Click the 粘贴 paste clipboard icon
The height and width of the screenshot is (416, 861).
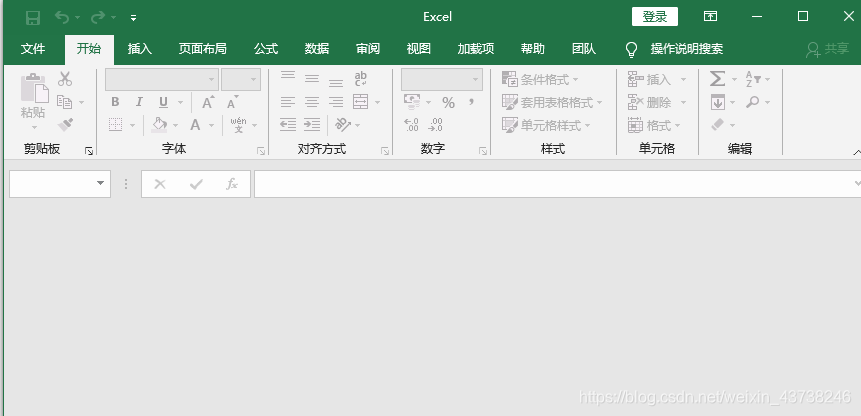pos(34,88)
